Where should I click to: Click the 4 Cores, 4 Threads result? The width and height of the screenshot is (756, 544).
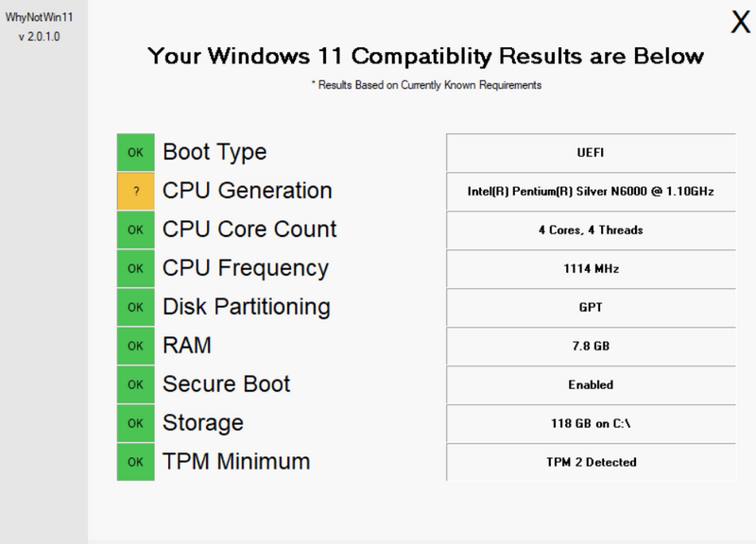click(592, 229)
